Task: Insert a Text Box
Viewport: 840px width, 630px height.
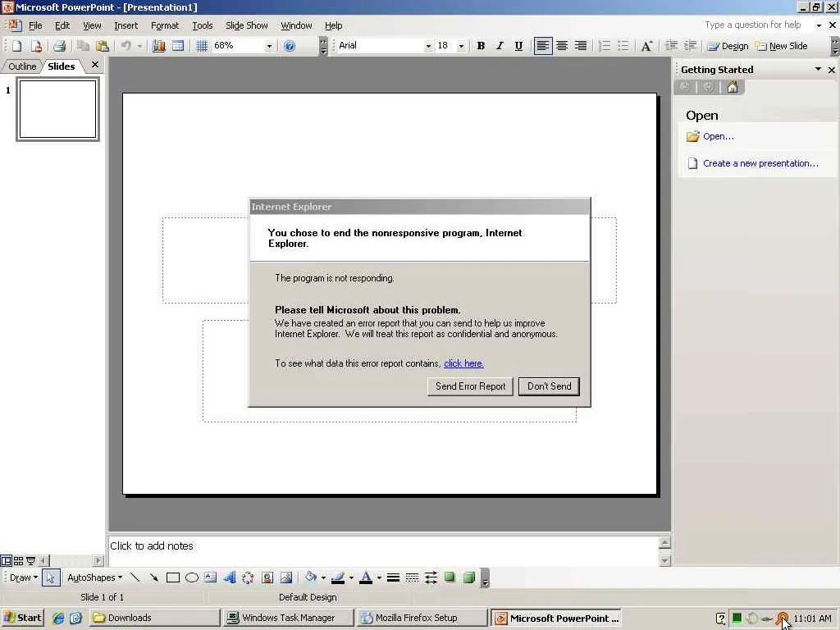Action: point(211,577)
